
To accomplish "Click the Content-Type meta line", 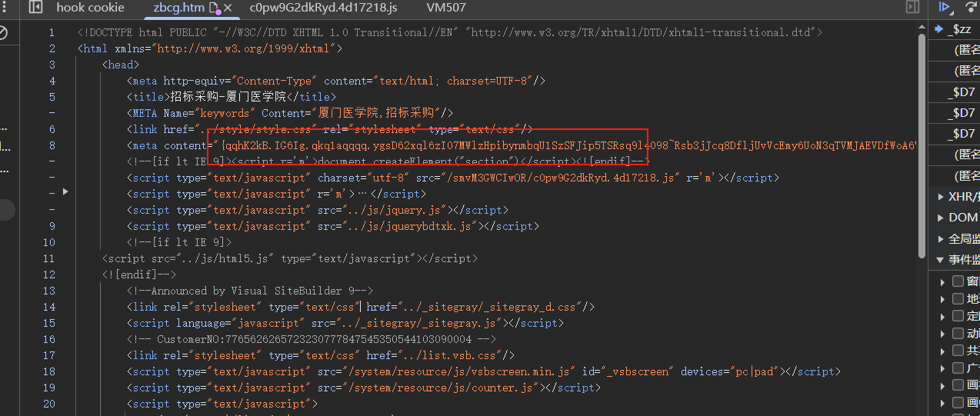I will pyautogui.click(x=336, y=81).
